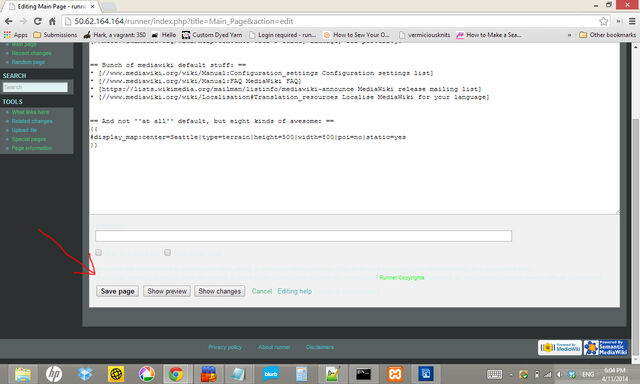Open Submissions bookmarks folder
Screen dimensions: 640x384
[55, 35]
